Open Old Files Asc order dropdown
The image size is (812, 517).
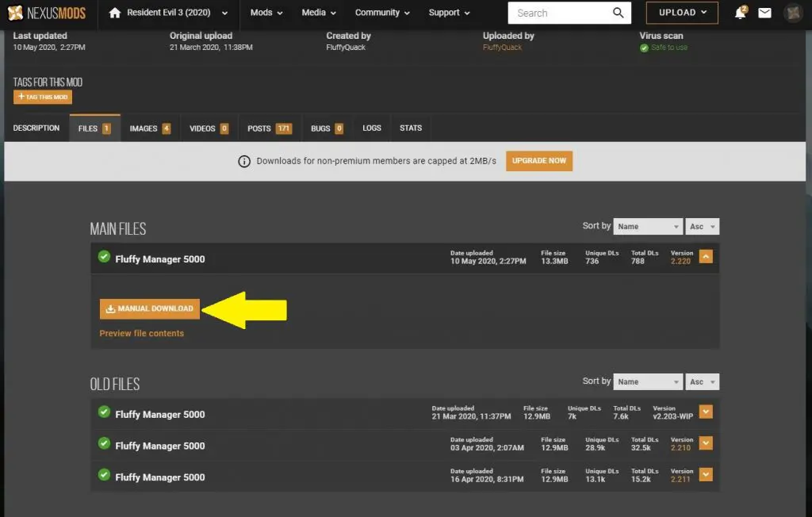pyautogui.click(x=702, y=381)
